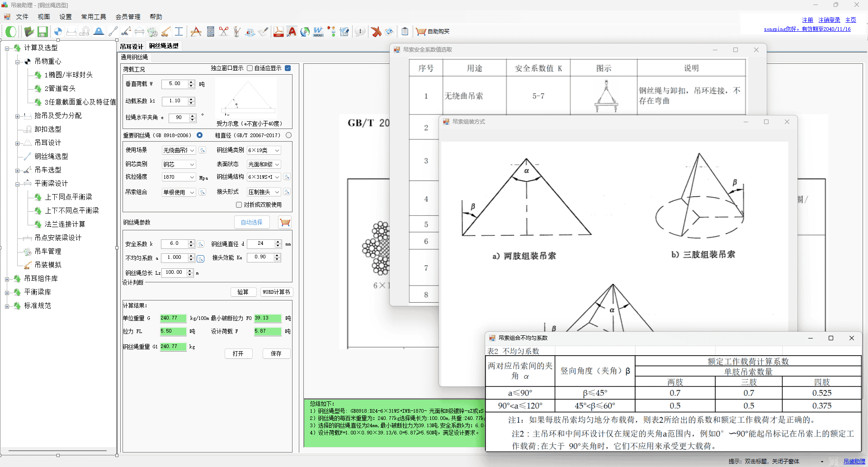This screenshot has height=467, width=868.
Task: Switch to the 吊耳设计 tab
Action: click(131, 47)
